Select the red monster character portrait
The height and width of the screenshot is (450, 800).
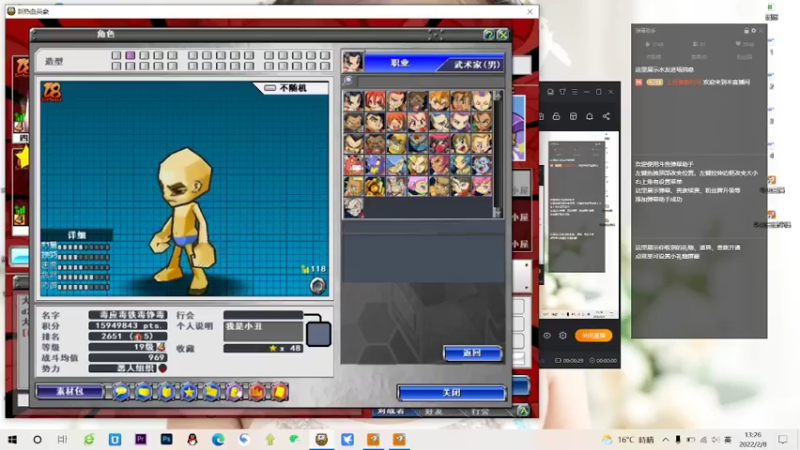tap(353, 165)
